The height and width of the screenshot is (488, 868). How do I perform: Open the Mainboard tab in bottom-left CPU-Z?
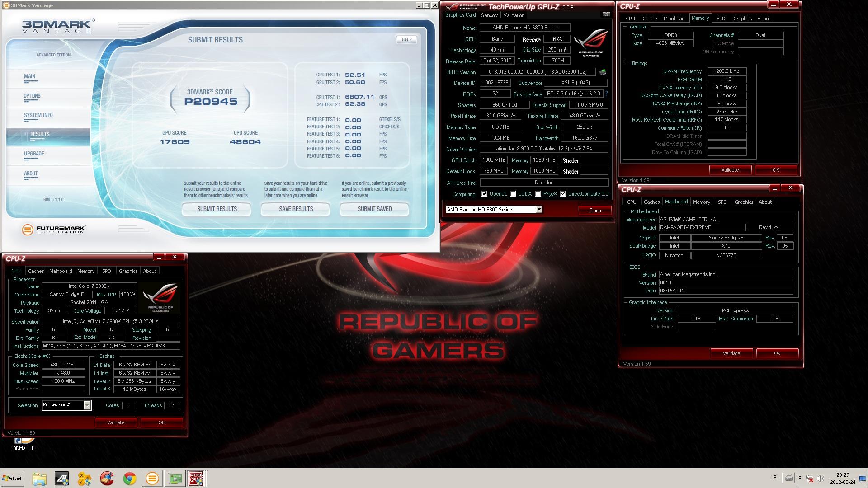(x=61, y=271)
